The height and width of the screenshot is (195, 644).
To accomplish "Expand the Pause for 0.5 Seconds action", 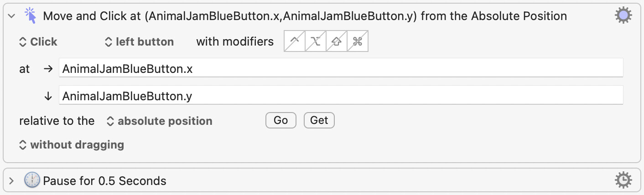I will click(x=12, y=181).
